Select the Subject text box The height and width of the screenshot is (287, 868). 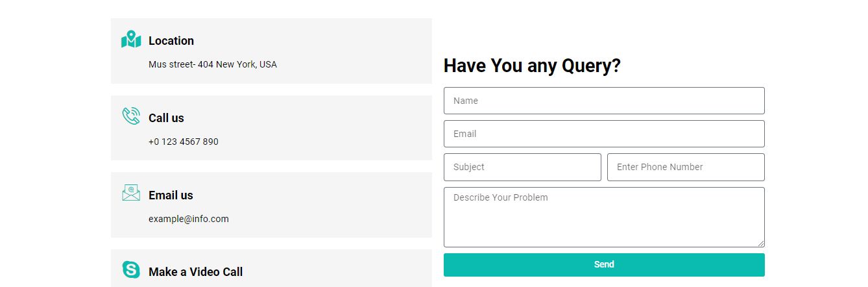522,167
